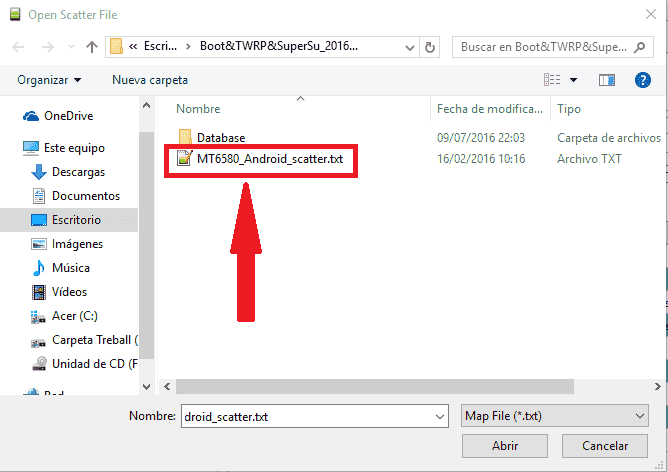The width and height of the screenshot is (668, 472).
Task: Click date 09/07/2016 22:03 cell
Action: (481, 138)
